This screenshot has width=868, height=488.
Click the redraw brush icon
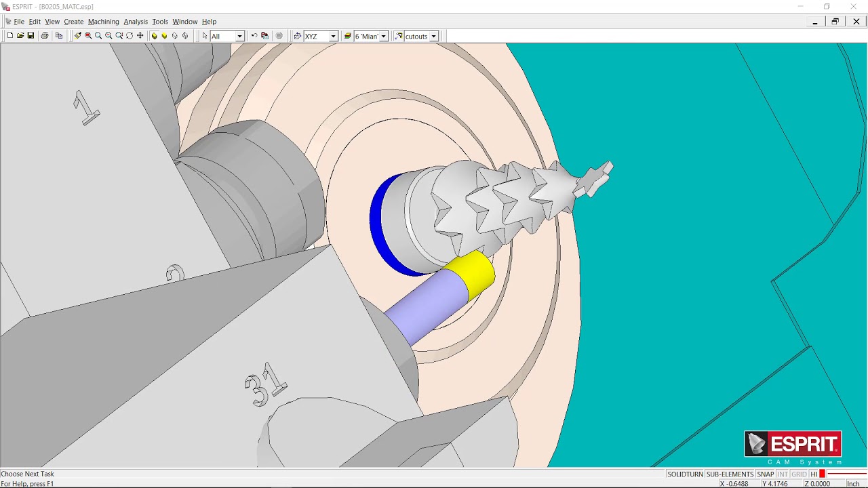[x=77, y=36]
